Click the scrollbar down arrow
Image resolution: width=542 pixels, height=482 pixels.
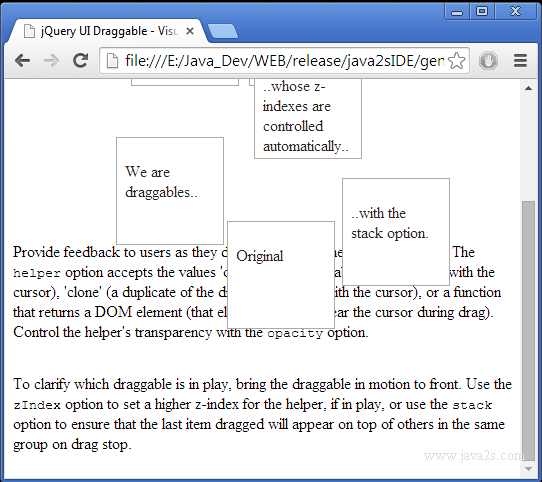528,469
